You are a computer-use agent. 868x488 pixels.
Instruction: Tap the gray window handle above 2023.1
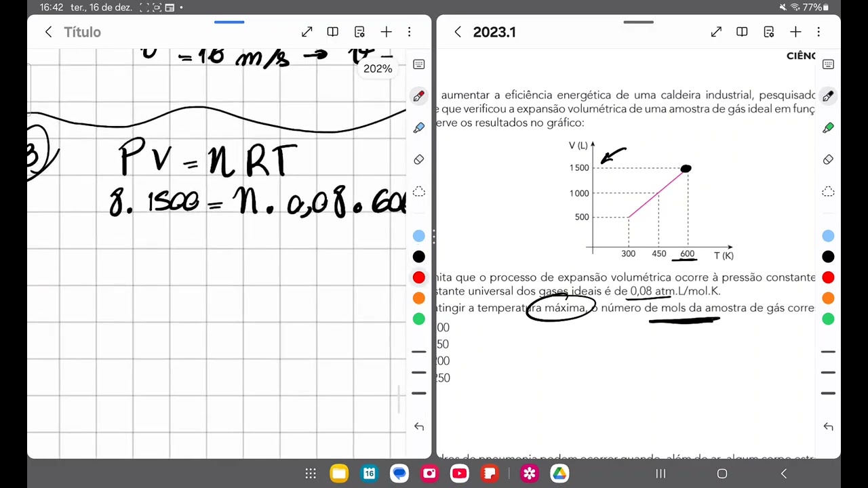point(638,22)
